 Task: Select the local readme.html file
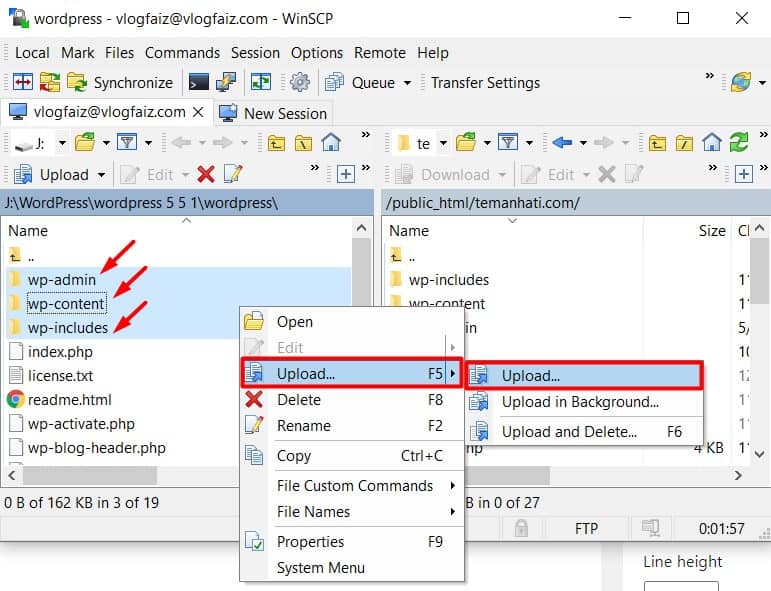click(x=69, y=400)
